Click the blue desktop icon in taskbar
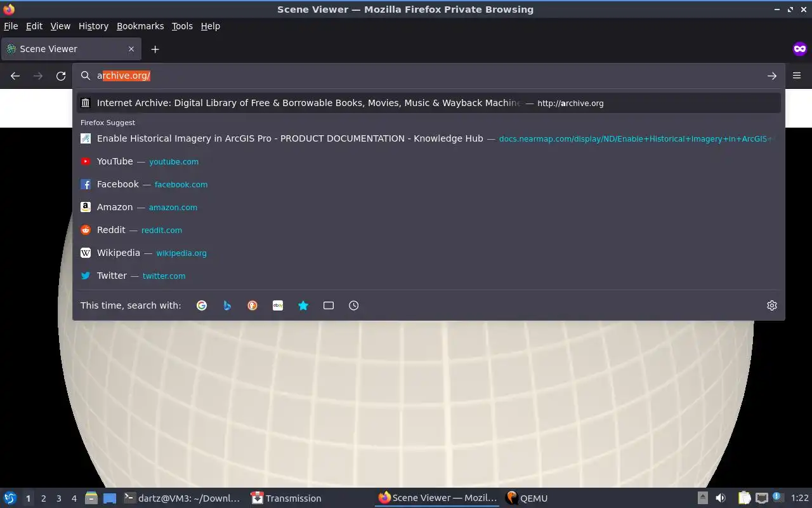This screenshot has width=812, height=508. [x=110, y=498]
